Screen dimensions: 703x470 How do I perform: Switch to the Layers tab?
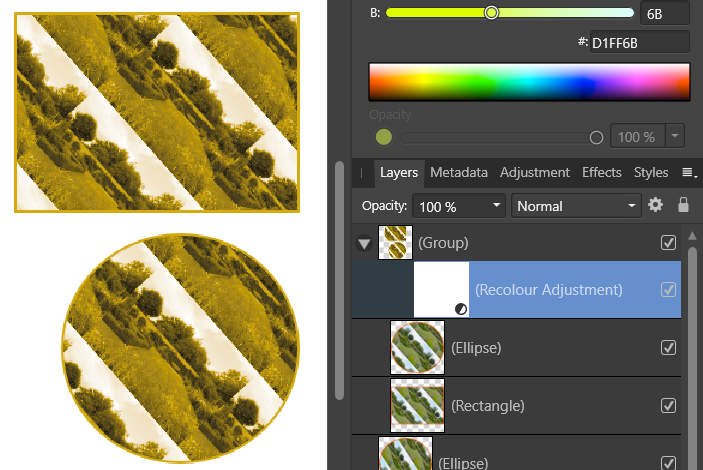[x=399, y=173]
